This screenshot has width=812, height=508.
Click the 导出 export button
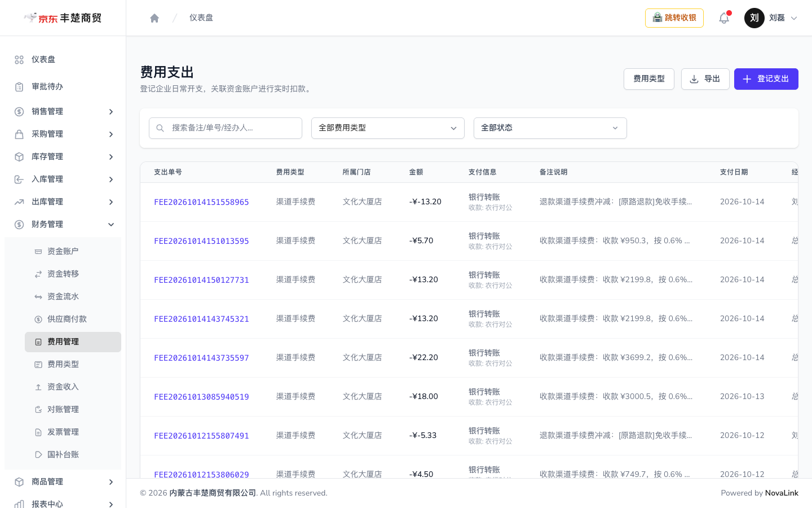click(x=705, y=79)
